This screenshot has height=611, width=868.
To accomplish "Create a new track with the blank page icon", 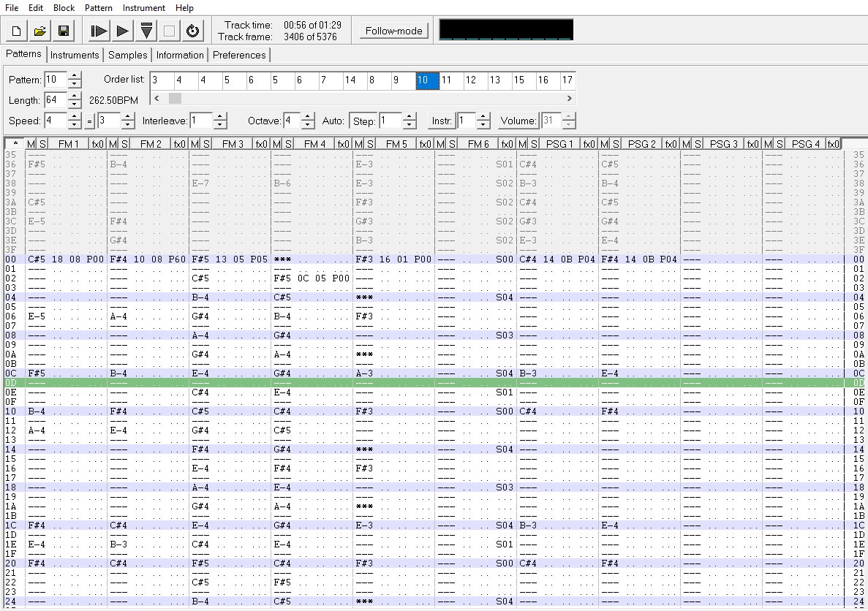I will (x=17, y=31).
